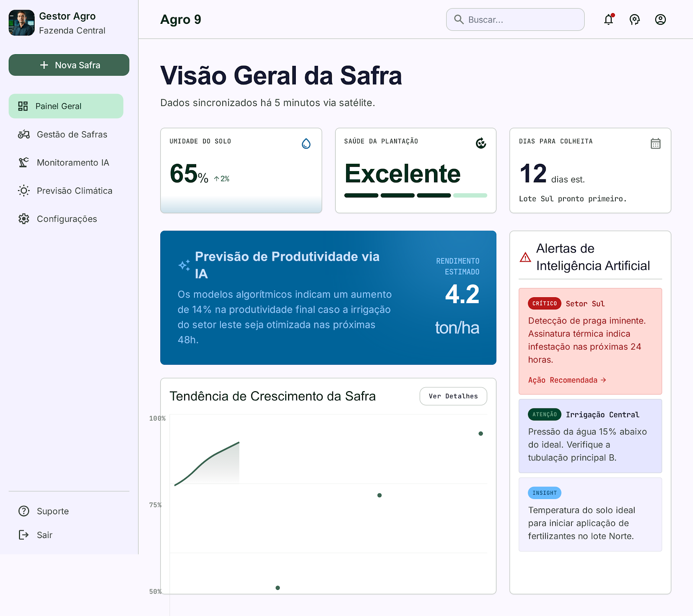Click the Gestor Agro profile photo

pyautogui.click(x=22, y=23)
